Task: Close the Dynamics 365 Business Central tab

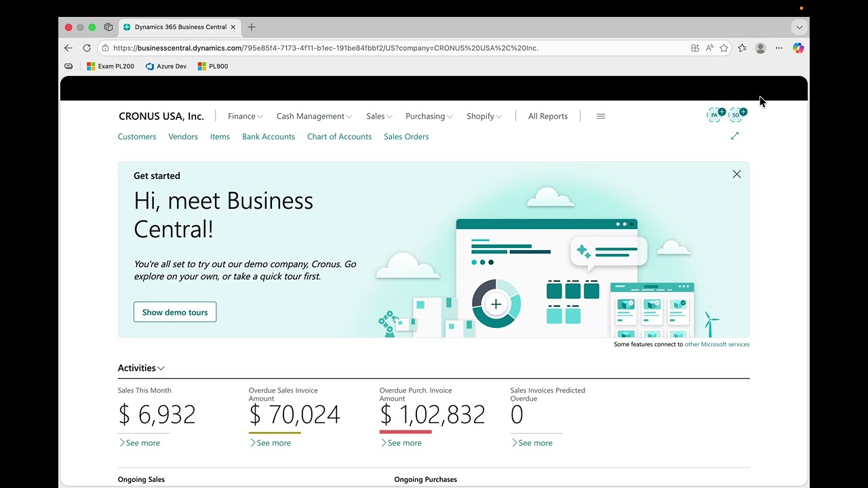Action: (x=233, y=27)
